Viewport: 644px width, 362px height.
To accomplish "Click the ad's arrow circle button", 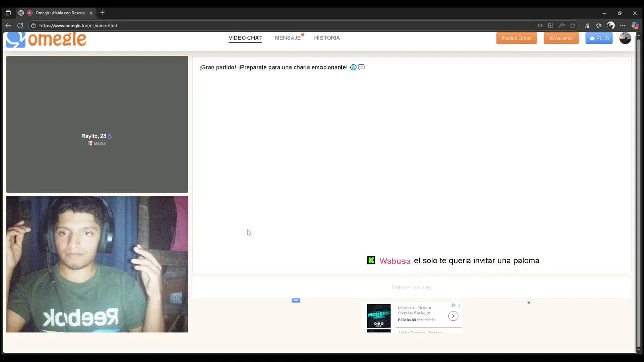I will [x=453, y=316].
